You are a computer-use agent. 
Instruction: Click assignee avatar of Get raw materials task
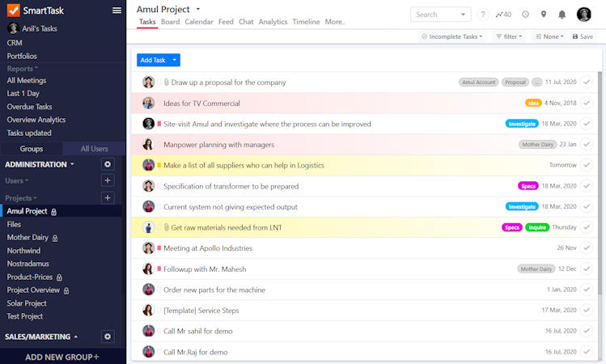[148, 227]
